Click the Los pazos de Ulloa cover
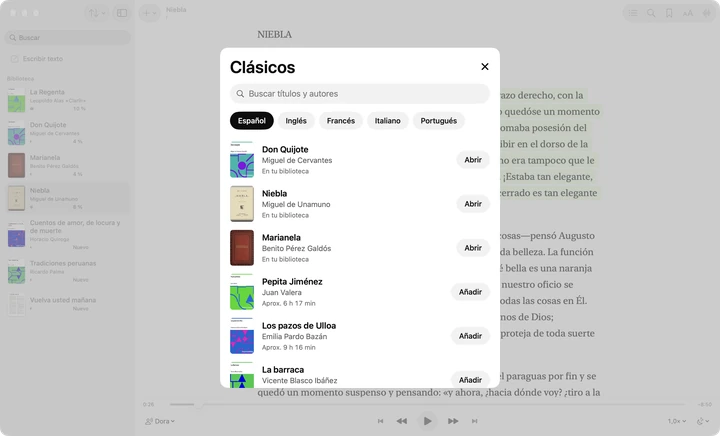 [242, 336]
